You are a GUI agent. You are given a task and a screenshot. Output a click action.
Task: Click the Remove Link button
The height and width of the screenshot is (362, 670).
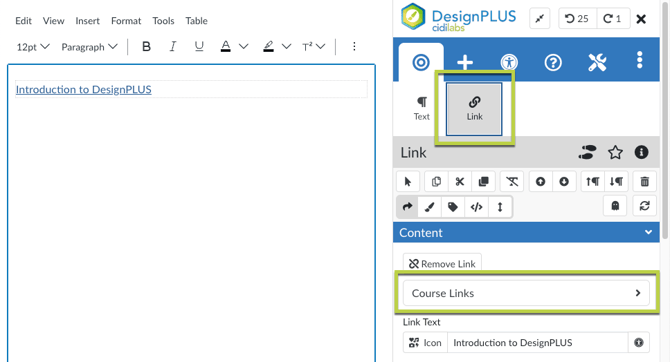click(442, 264)
